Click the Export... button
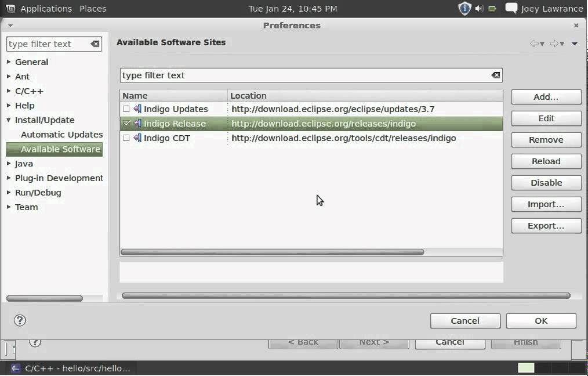This screenshot has height=376, width=588. [546, 226]
